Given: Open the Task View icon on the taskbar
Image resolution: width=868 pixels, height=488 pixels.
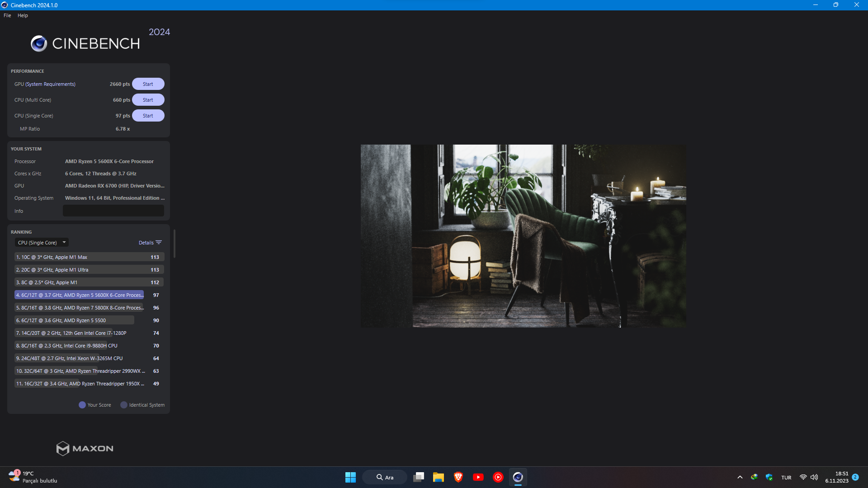Looking at the screenshot, I should [x=419, y=477].
